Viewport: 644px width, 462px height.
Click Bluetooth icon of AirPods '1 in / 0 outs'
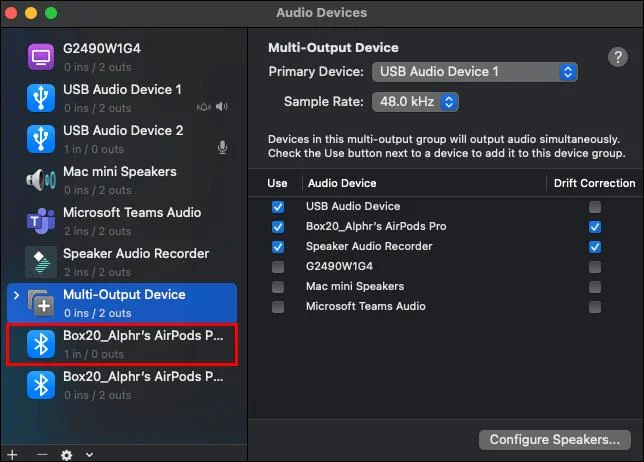pyautogui.click(x=41, y=344)
